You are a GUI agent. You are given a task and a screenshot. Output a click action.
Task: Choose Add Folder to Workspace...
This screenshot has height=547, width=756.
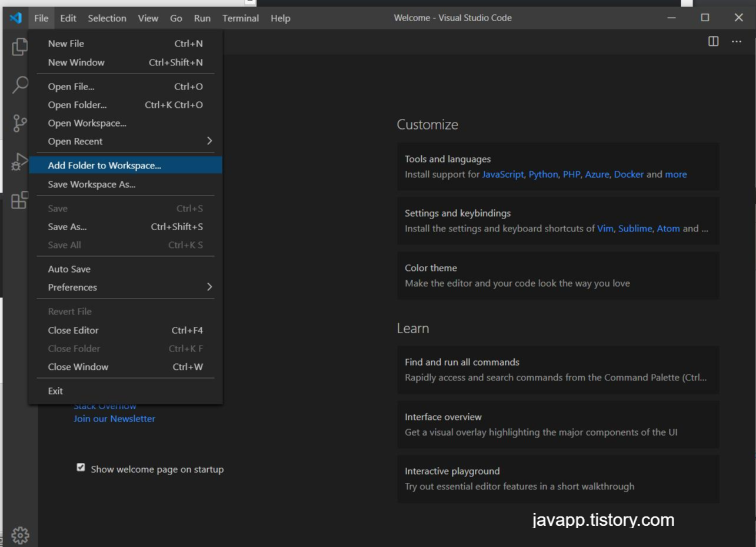point(126,165)
